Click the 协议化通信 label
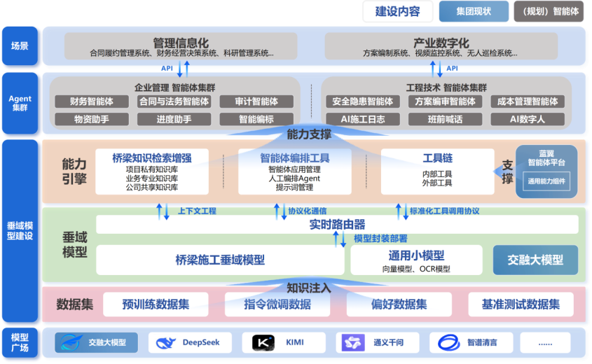The height and width of the screenshot is (364, 592). [x=308, y=211]
